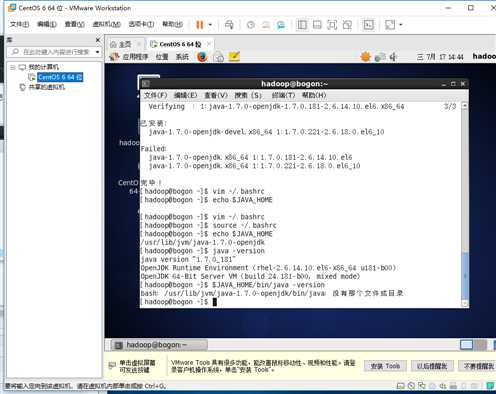Open the 虚拟机(M) menu

coord(106,24)
